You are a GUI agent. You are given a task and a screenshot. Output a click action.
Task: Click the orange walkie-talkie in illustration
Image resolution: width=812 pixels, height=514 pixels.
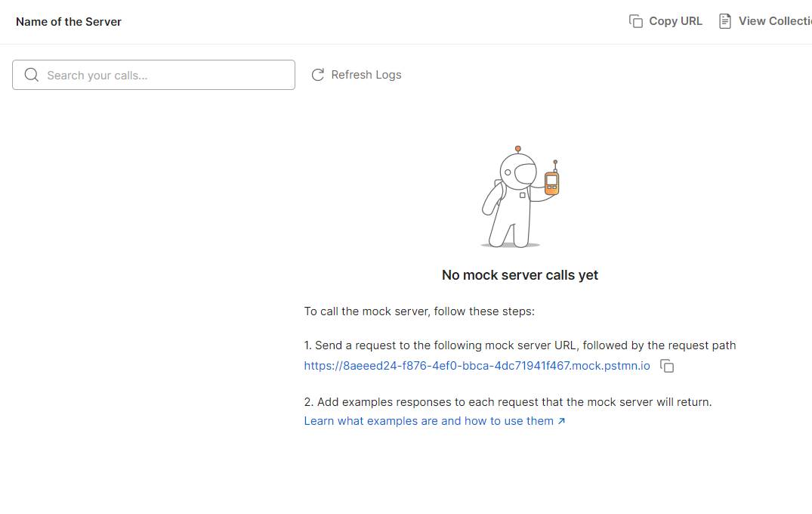click(x=552, y=183)
